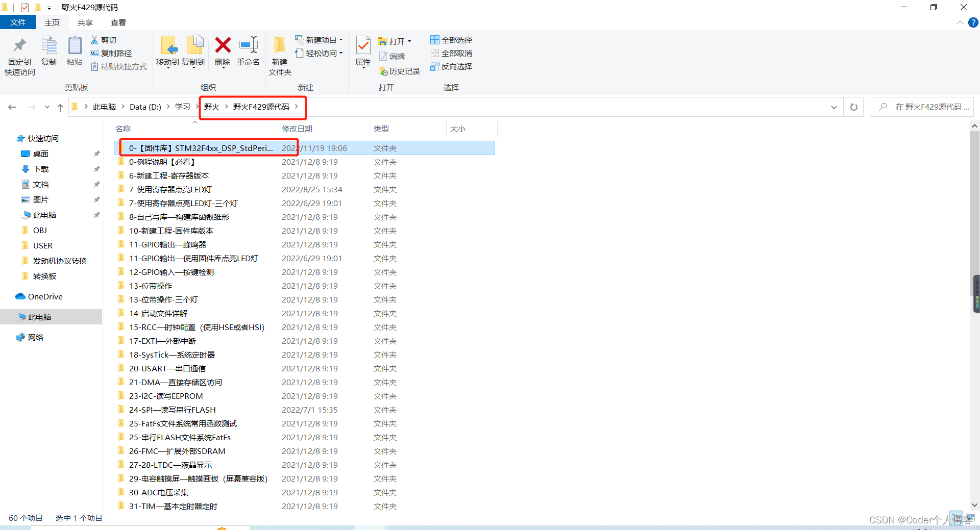
Task: Expand the recent locations dropdown arrow
Action: pos(47,107)
